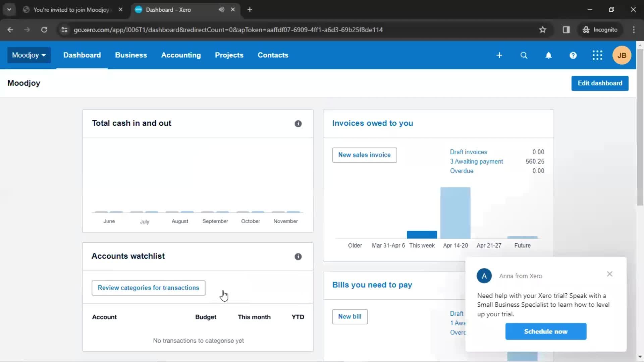This screenshot has height=362, width=644.
Task: Open the Contacts menu
Action: tap(273, 55)
